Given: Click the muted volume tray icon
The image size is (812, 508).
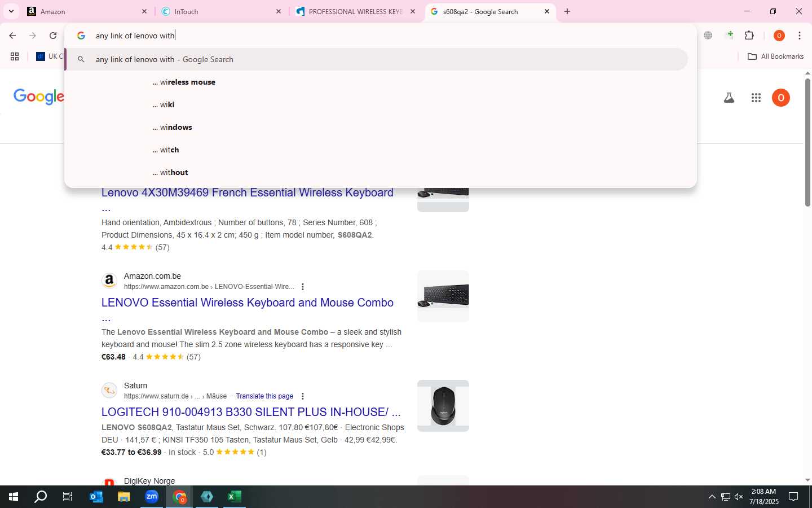Looking at the screenshot, I should (x=739, y=497).
